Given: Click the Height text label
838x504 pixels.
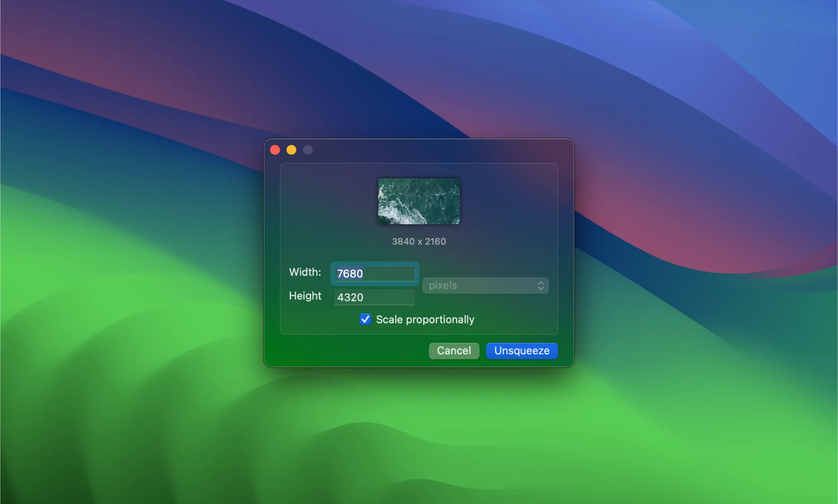Looking at the screenshot, I should coord(305,296).
